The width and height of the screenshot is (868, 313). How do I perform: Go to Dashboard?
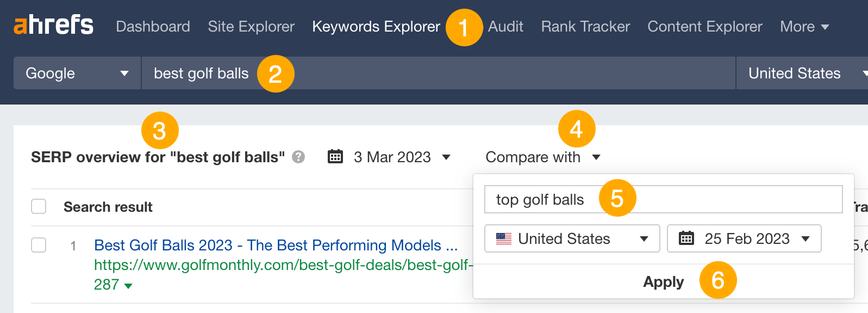(153, 26)
